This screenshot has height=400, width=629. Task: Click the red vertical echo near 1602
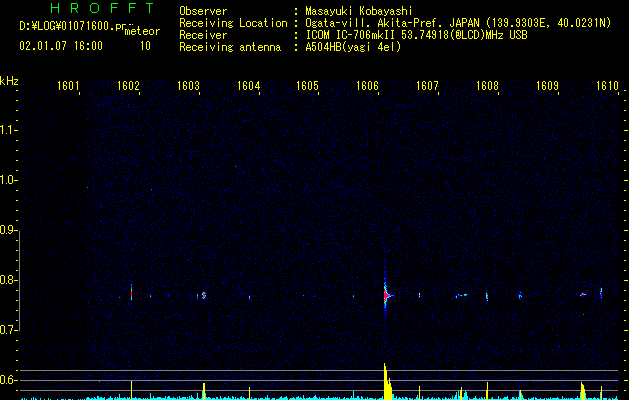click(x=131, y=292)
